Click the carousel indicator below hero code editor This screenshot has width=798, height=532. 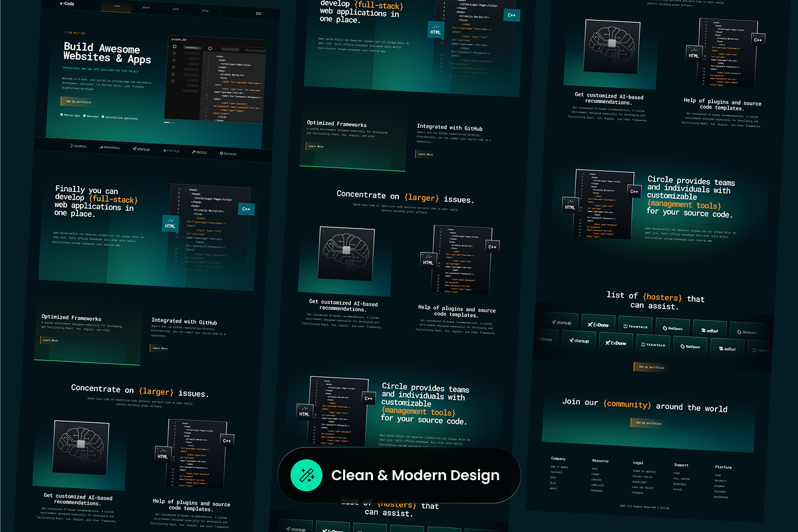tap(169, 122)
